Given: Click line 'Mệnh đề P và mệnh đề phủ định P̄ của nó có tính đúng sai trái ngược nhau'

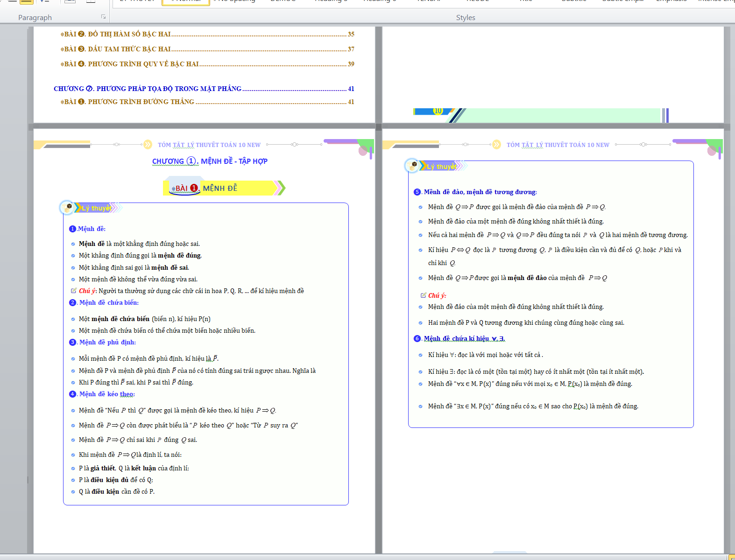Looking at the screenshot, I should (197, 371).
